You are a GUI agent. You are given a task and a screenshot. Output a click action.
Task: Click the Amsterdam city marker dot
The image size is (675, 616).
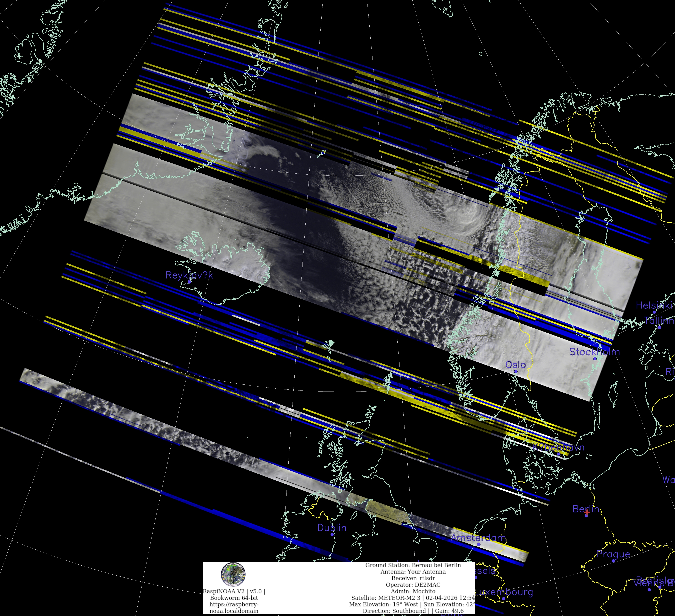tap(478, 544)
